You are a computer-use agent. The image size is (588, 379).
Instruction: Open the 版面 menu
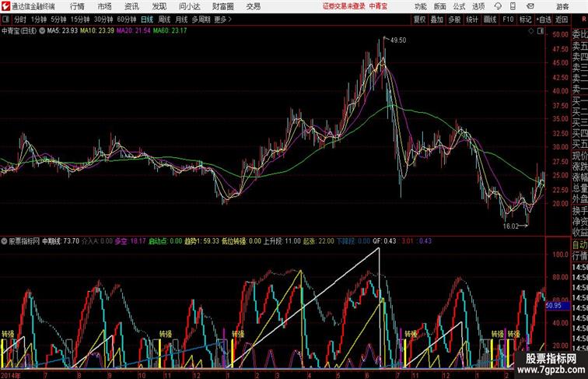point(440,6)
